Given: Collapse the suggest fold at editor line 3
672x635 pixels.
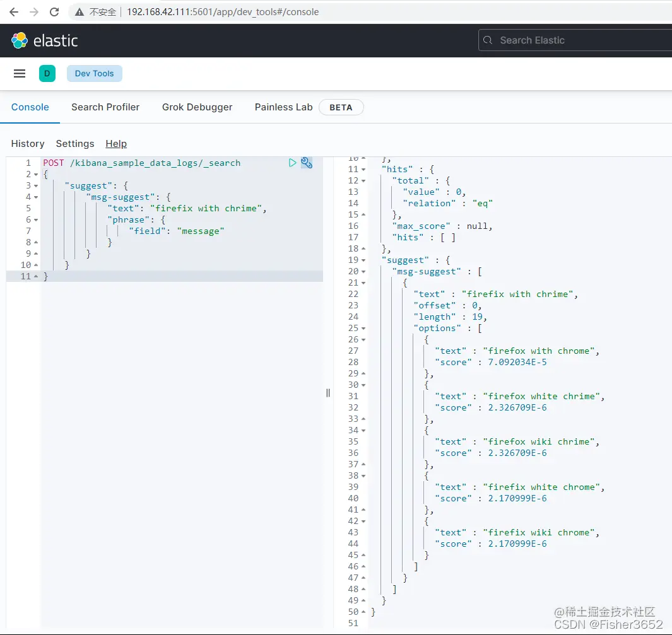Looking at the screenshot, I should pos(36,186).
